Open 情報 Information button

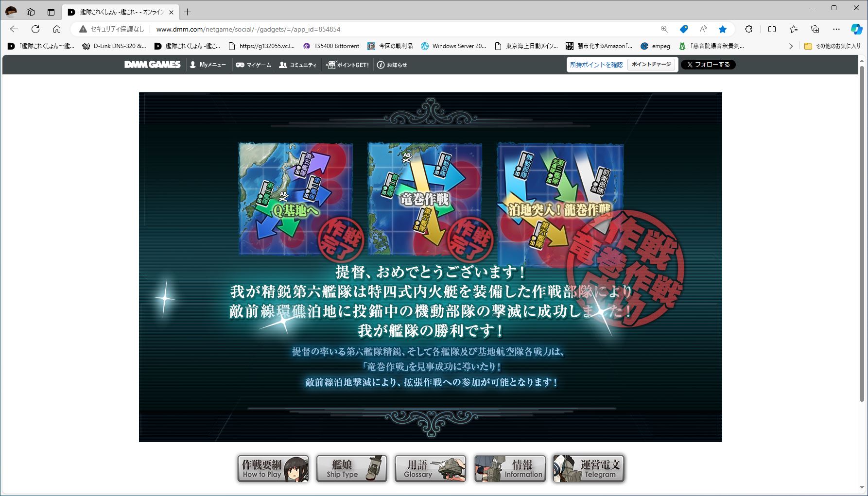pos(509,468)
